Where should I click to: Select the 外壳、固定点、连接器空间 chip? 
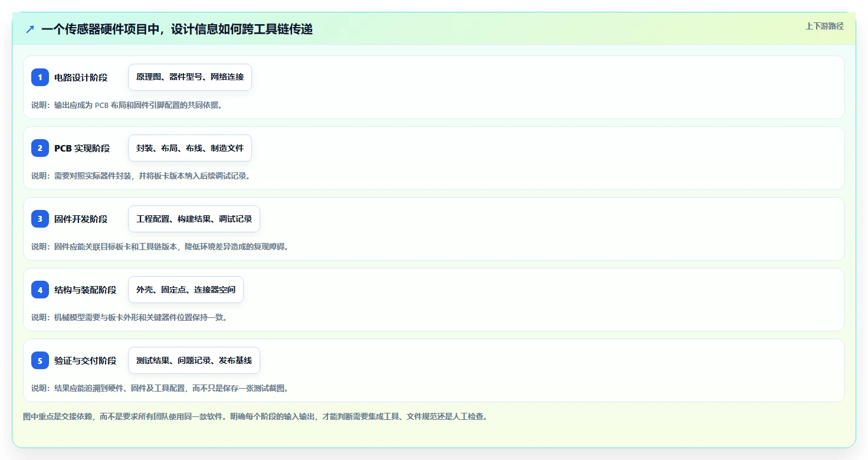(x=186, y=290)
